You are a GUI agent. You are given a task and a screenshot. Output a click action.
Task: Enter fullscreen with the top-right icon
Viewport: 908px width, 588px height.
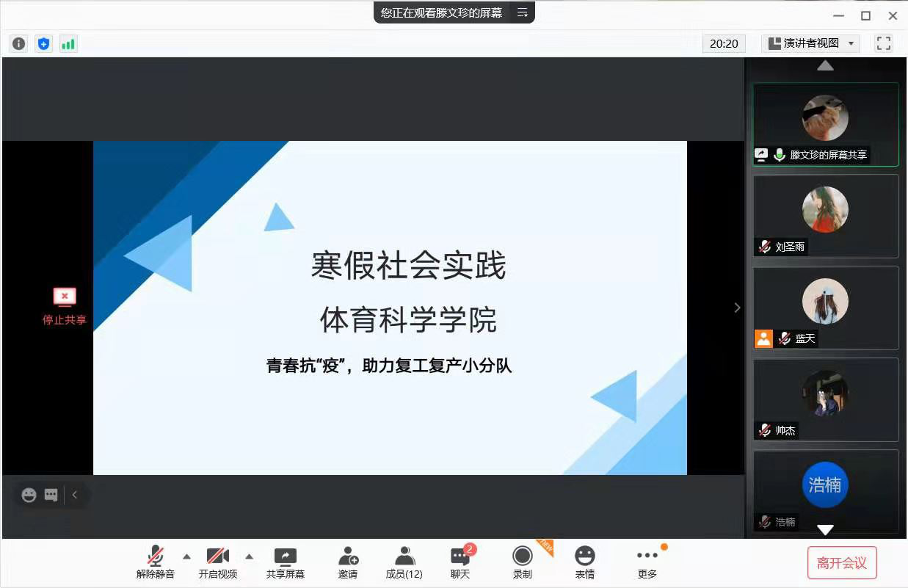coord(883,43)
